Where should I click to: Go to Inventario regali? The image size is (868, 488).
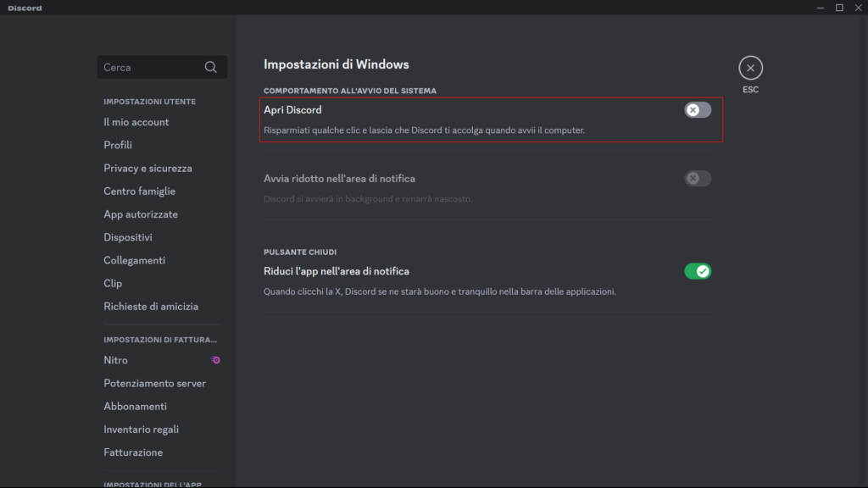click(x=142, y=430)
